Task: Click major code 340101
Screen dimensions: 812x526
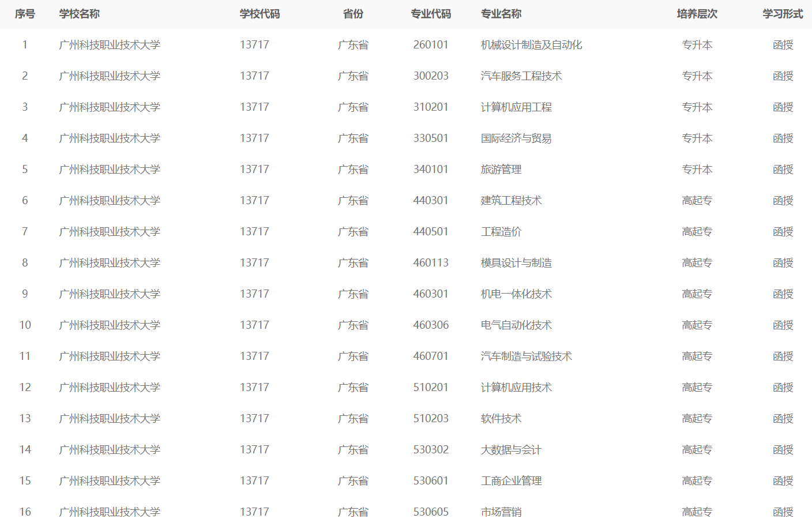Action: point(431,170)
